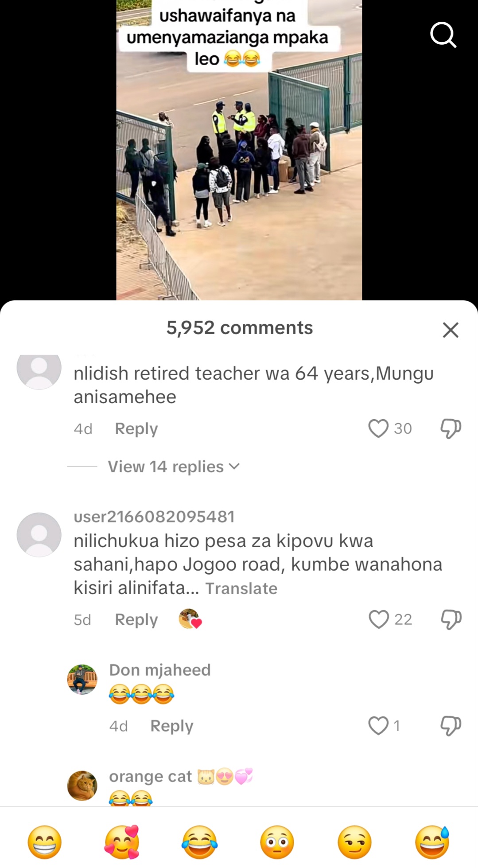This screenshot has height=868, width=478.
Task: Dislike the retired teacher comment
Action: pyautogui.click(x=451, y=428)
